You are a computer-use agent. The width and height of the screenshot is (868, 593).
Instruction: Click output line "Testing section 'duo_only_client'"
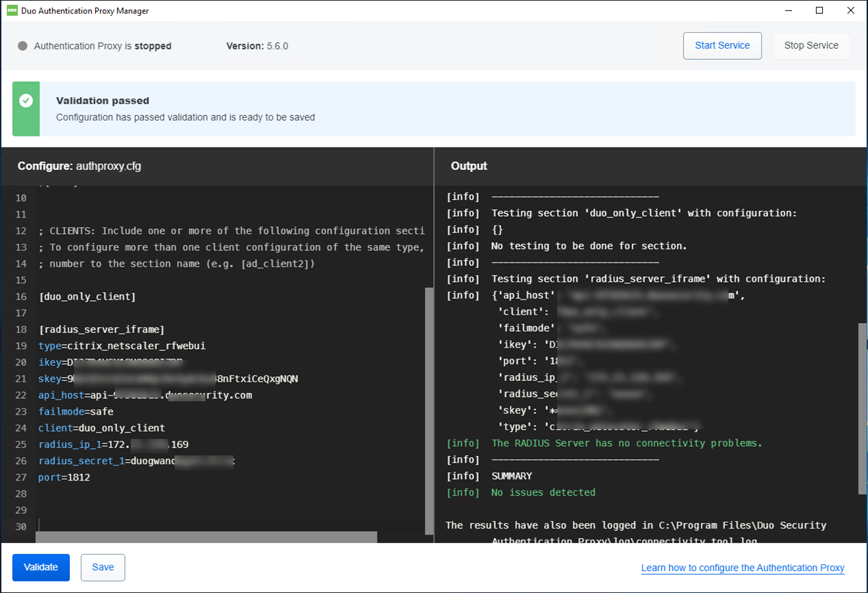click(x=645, y=213)
